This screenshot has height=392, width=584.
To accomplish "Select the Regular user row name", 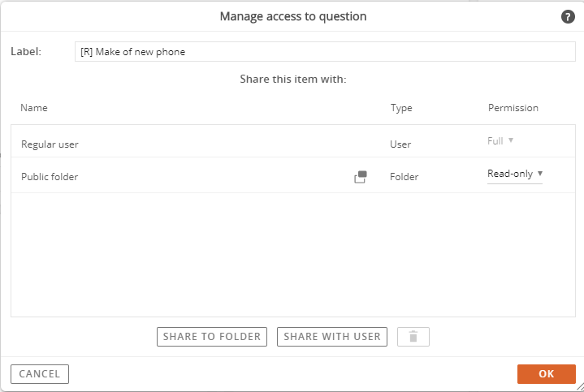I will click(x=50, y=144).
